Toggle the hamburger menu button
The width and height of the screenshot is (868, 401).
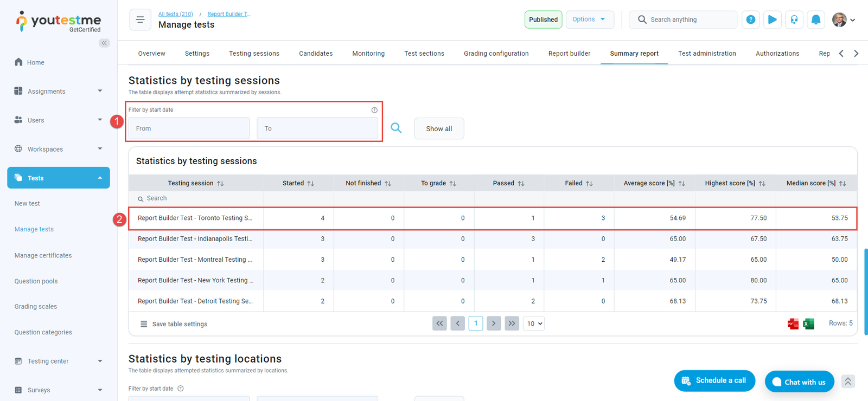click(x=140, y=20)
